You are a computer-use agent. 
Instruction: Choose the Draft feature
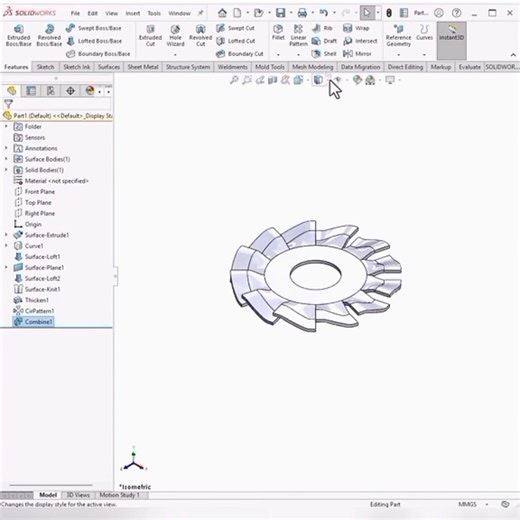[x=324, y=41]
